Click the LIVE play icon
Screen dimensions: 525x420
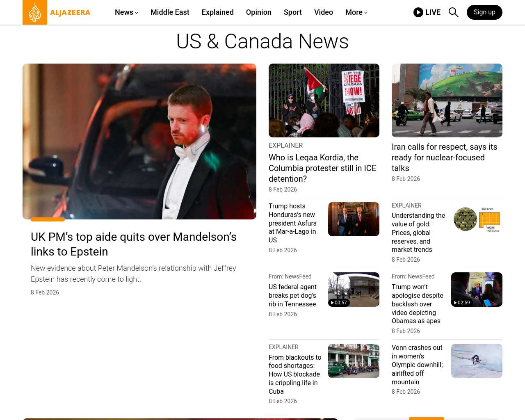(418, 12)
